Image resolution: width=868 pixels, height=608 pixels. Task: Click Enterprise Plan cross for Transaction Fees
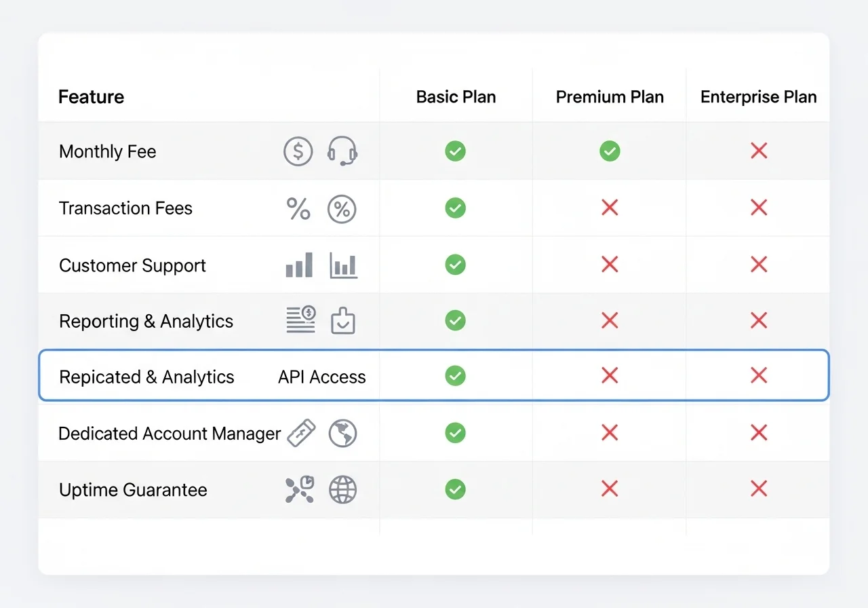[759, 208]
